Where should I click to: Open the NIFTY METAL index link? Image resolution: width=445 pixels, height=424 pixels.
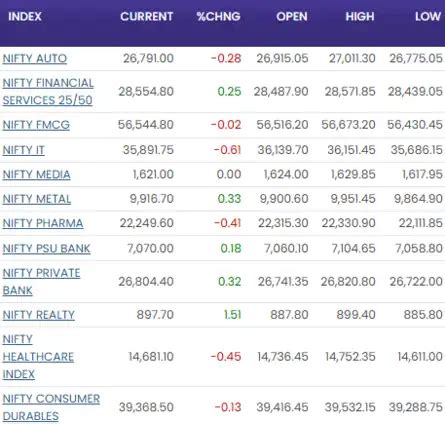[37, 199]
